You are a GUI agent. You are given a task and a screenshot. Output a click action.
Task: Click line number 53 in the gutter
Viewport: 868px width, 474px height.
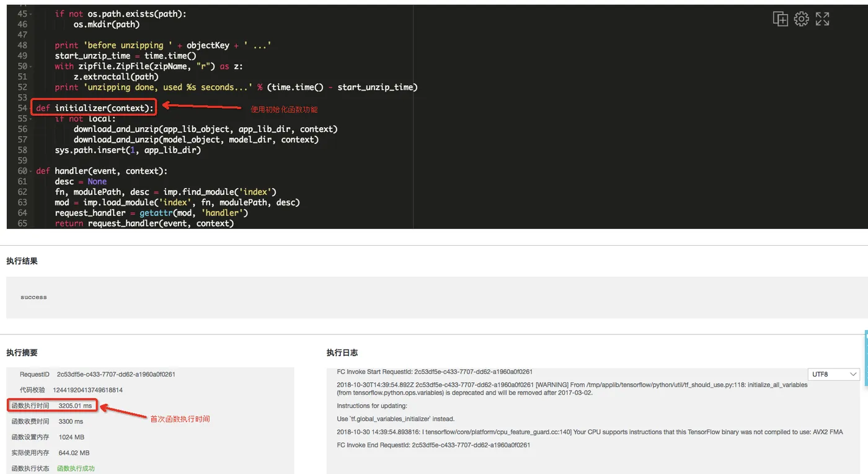click(x=22, y=97)
